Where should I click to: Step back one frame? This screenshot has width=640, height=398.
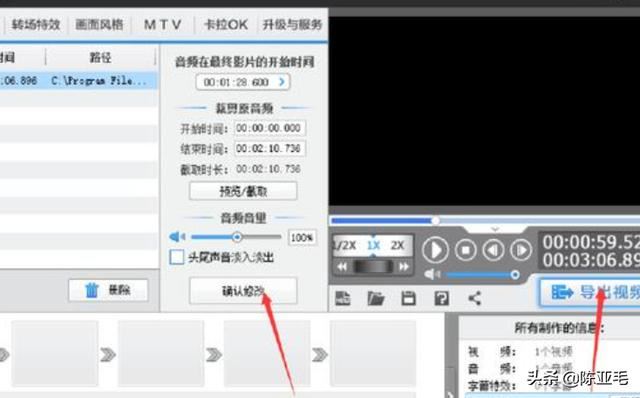(x=493, y=250)
